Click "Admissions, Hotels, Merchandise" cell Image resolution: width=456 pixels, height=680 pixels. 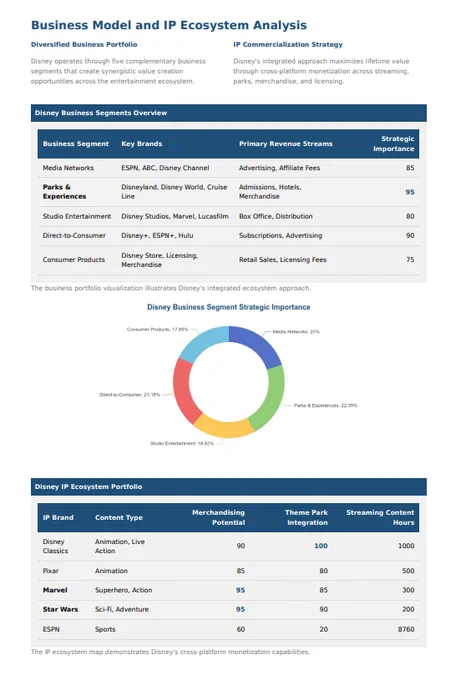[x=270, y=192]
